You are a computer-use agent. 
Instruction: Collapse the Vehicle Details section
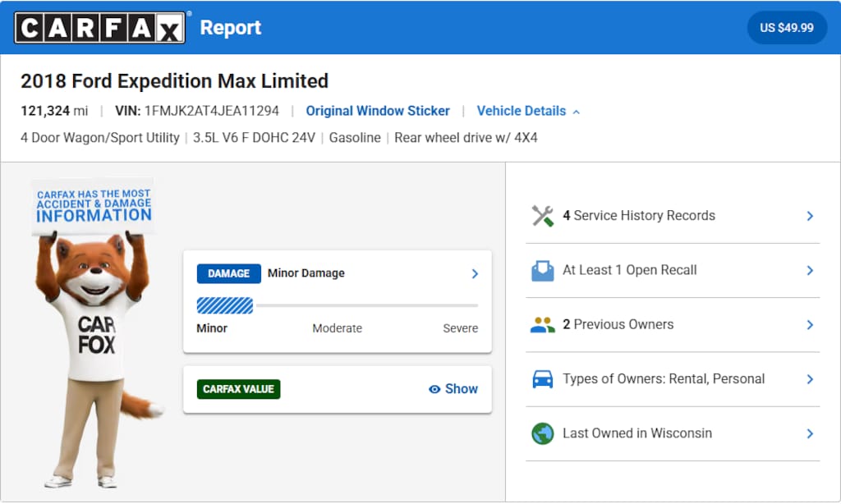(528, 111)
